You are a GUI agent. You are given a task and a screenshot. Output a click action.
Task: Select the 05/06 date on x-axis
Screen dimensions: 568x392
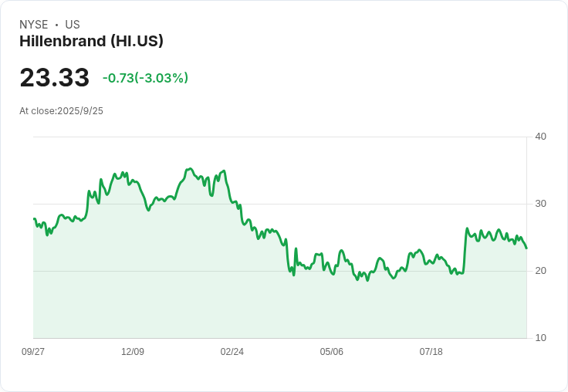(x=332, y=352)
